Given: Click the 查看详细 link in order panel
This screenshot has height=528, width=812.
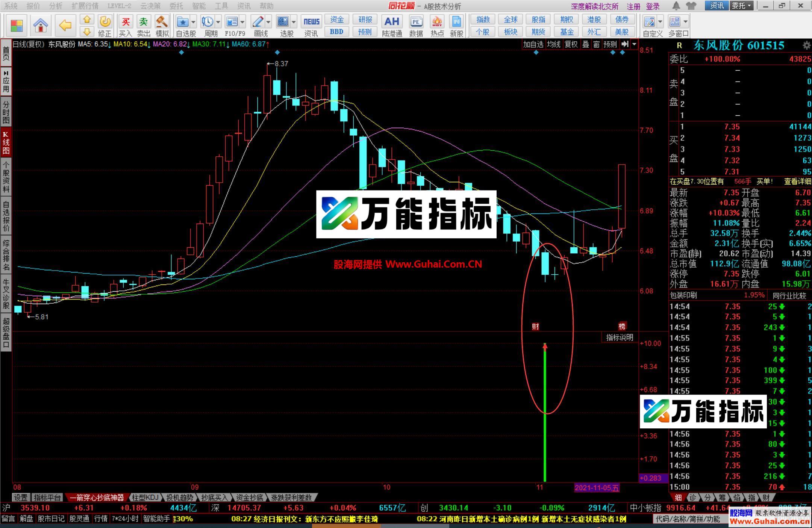Looking at the screenshot, I should tap(797, 182).
